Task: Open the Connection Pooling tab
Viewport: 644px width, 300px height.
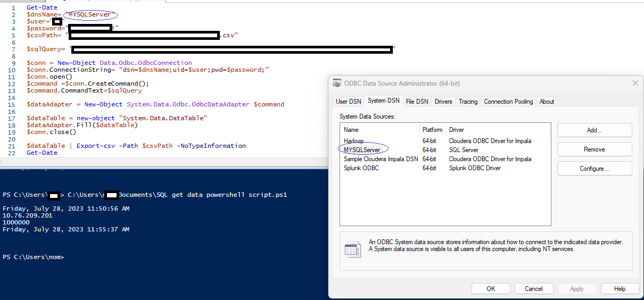Action: pos(508,102)
